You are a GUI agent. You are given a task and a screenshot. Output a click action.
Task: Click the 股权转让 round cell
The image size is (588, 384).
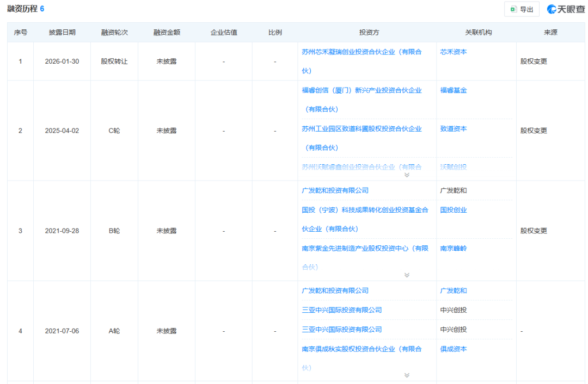click(x=114, y=61)
